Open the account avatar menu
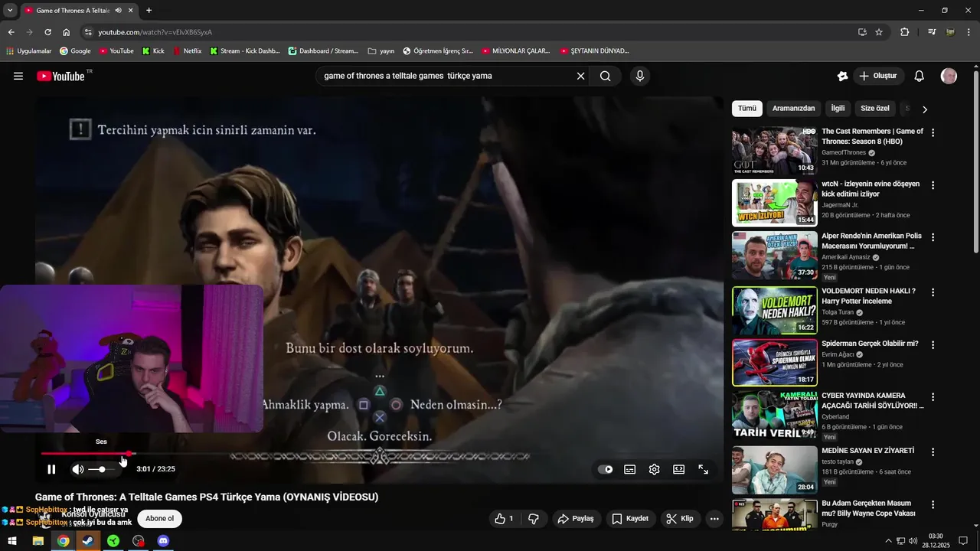Image resolution: width=980 pixels, height=551 pixels. (949, 76)
